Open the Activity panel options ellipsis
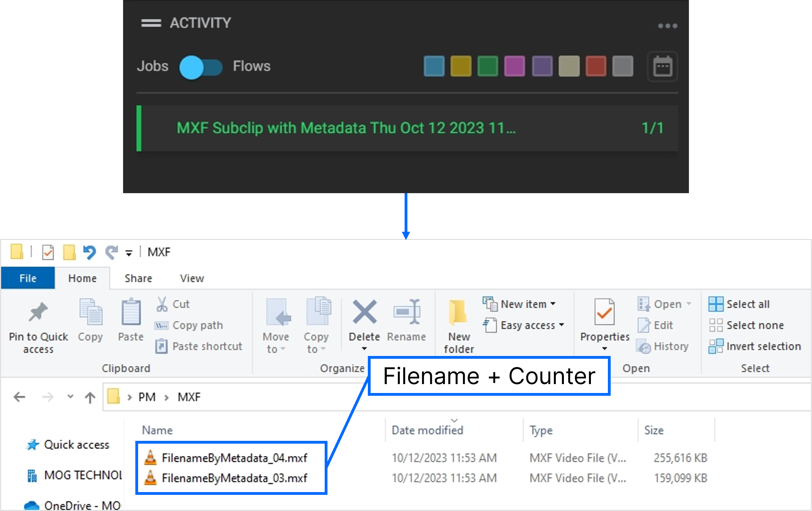The image size is (812, 511). [667, 25]
